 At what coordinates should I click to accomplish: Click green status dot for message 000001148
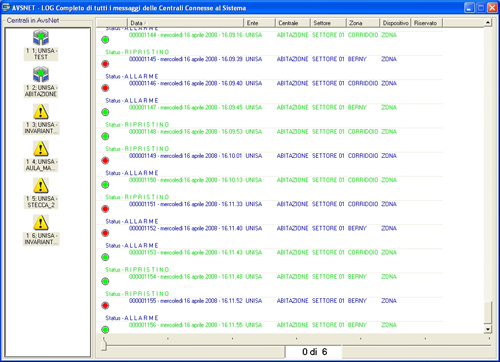tap(105, 136)
